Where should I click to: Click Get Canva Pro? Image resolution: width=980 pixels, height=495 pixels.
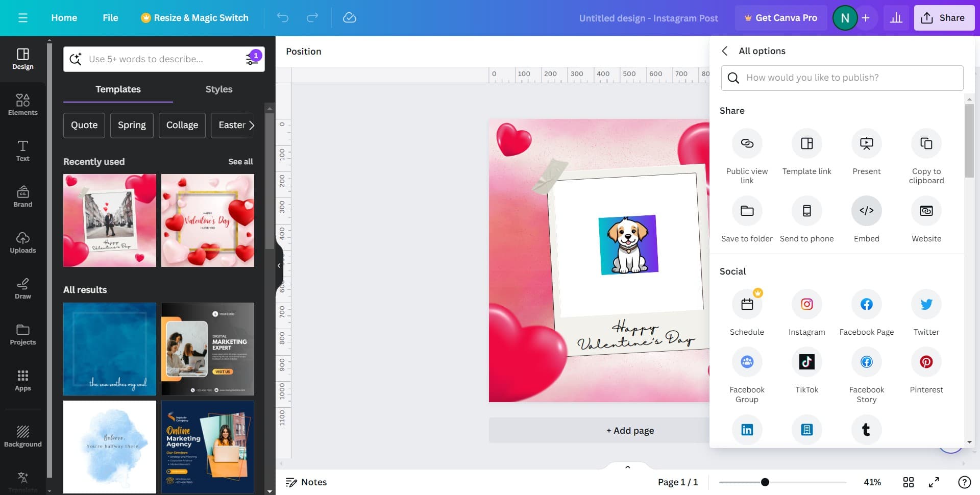tap(781, 17)
